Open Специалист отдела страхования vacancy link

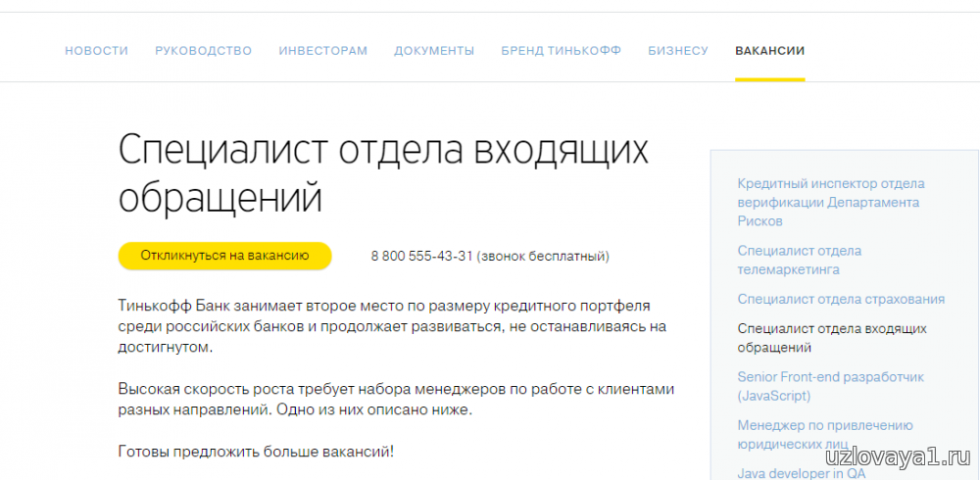point(841,299)
